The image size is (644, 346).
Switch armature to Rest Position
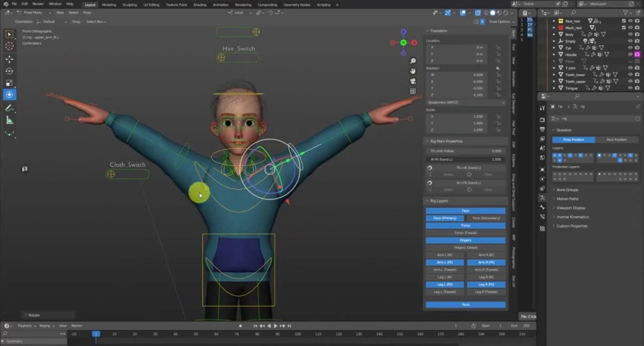[616, 140]
